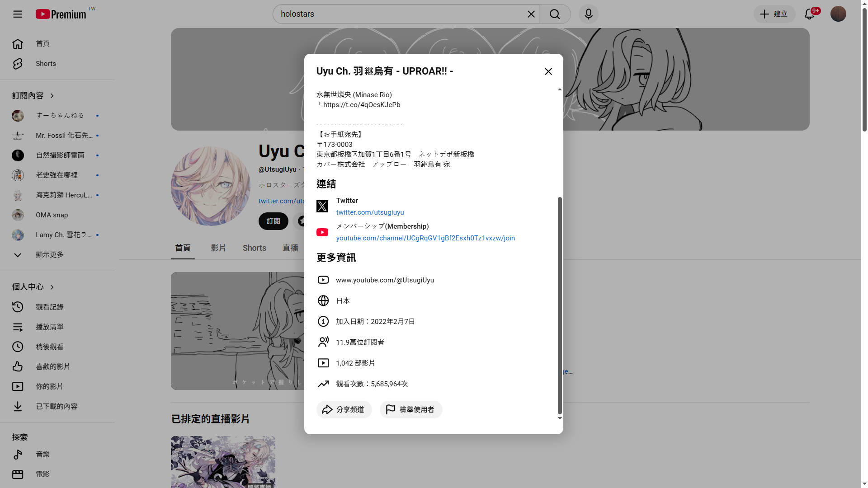
Task: Open the Membership join link
Action: coord(425,238)
